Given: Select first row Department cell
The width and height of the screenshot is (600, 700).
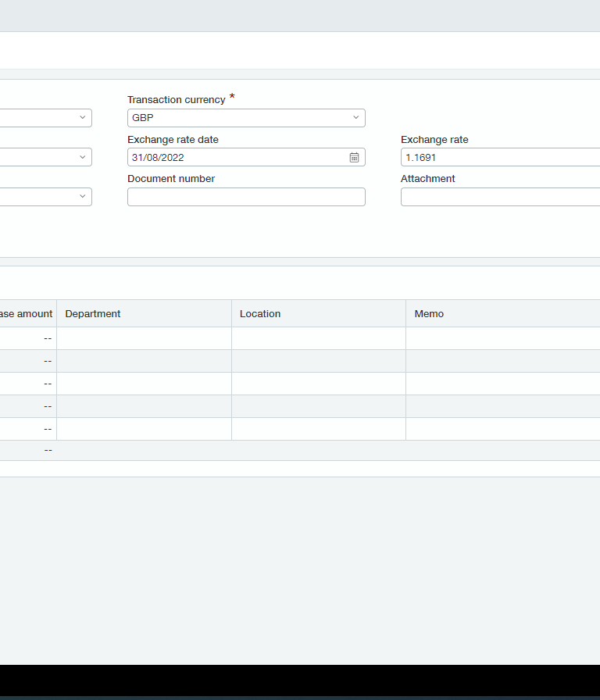Looking at the screenshot, I should click(x=145, y=338).
